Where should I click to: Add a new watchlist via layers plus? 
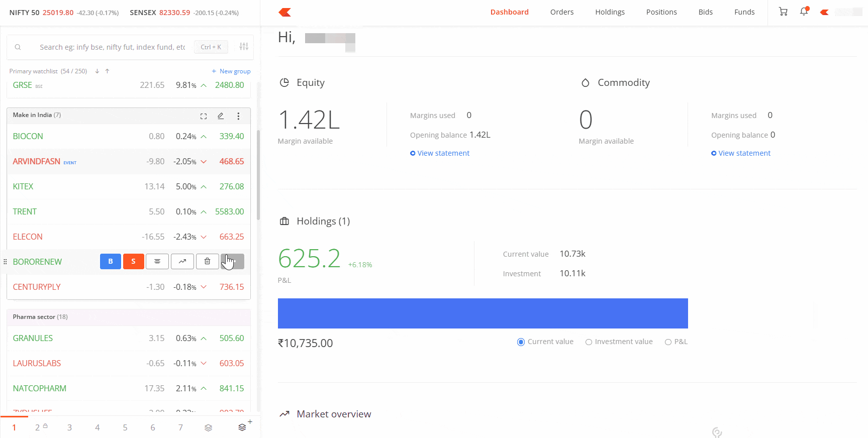pyautogui.click(x=245, y=426)
